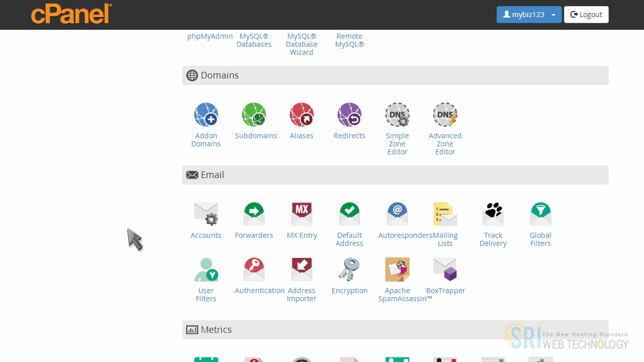Collapse the Domains section header

pyautogui.click(x=395, y=75)
